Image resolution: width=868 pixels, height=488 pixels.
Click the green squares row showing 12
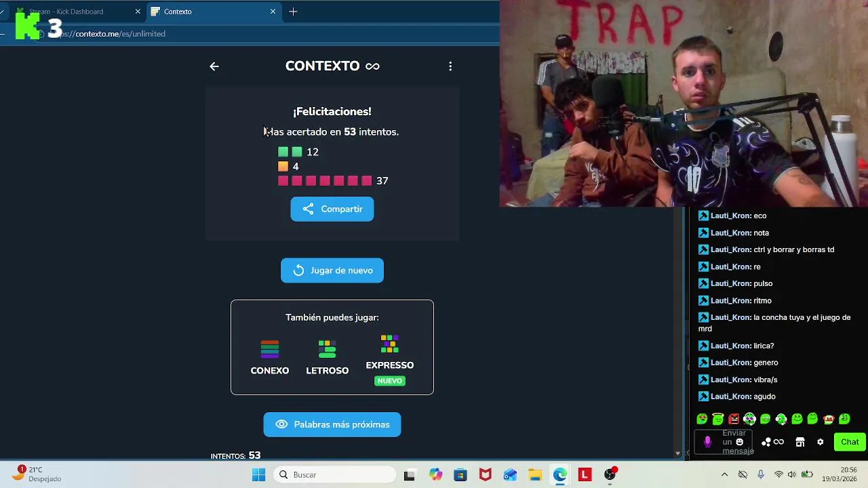point(298,152)
